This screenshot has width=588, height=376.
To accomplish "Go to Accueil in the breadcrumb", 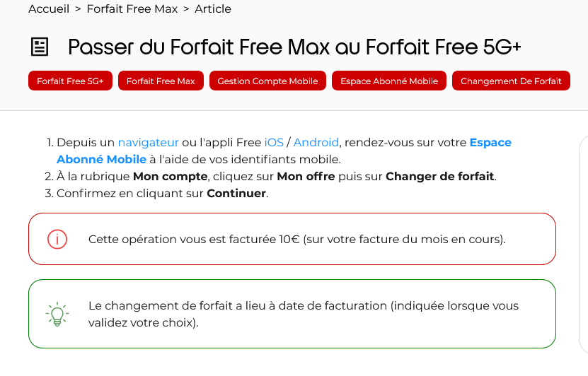I will pos(49,9).
